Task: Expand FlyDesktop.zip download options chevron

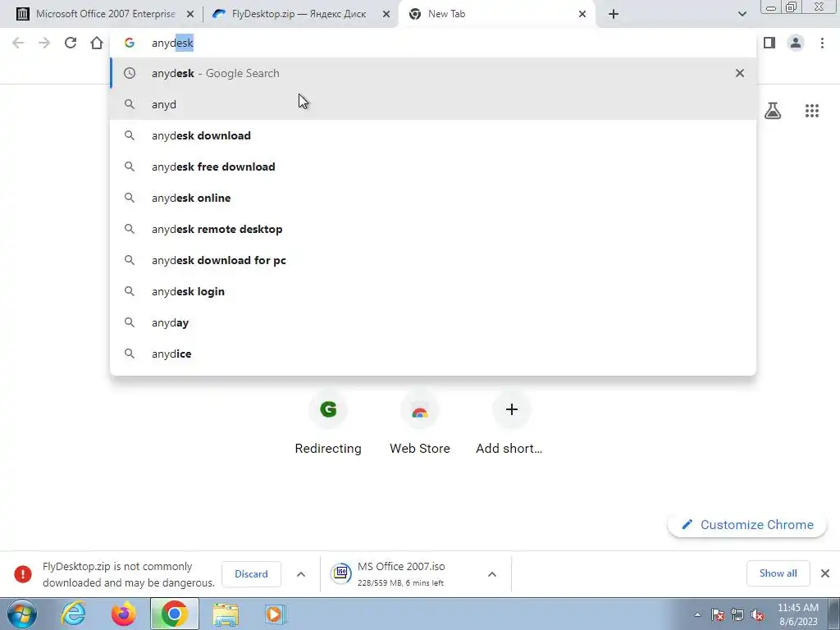Action: (301, 573)
